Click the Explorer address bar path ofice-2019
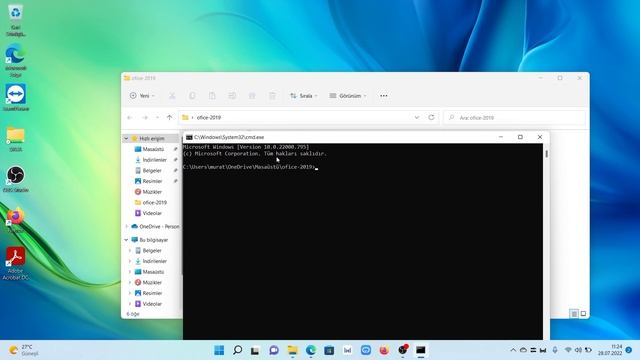This screenshot has width=640, height=360. click(209, 118)
